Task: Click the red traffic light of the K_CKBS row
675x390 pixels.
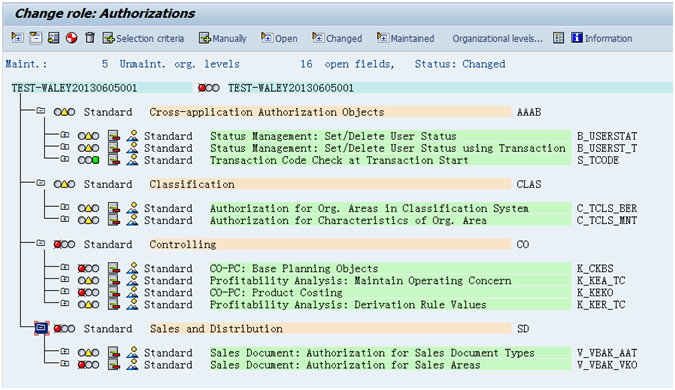Action: tap(88, 269)
